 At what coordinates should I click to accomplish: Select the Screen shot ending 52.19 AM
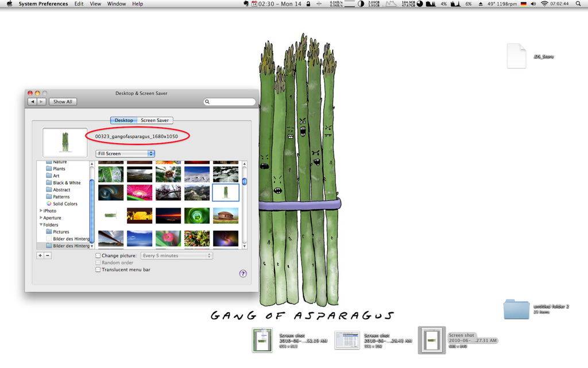coord(262,340)
